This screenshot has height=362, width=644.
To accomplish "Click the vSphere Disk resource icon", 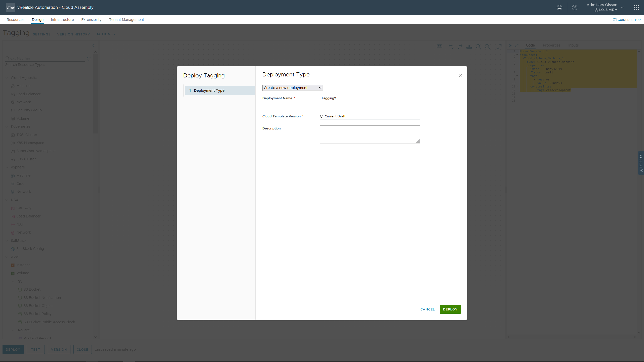I will [13, 184].
